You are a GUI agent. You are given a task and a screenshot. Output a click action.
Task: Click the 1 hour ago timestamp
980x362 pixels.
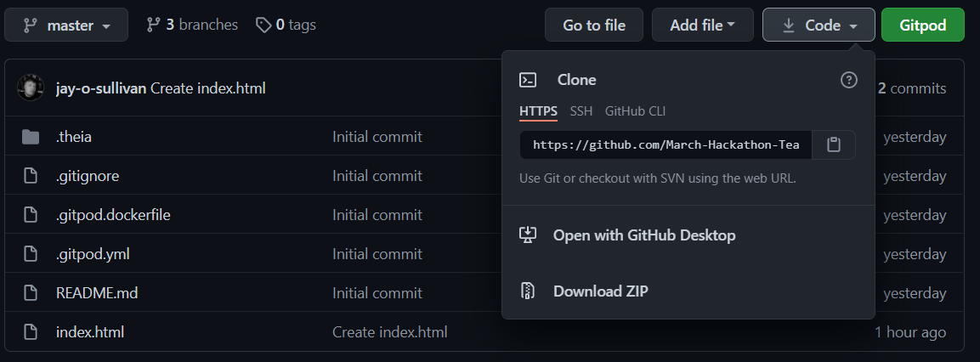tap(910, 332)
